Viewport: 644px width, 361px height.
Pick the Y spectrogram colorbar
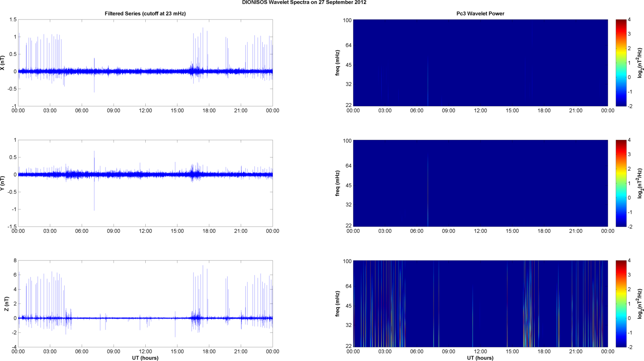point(621,183)
